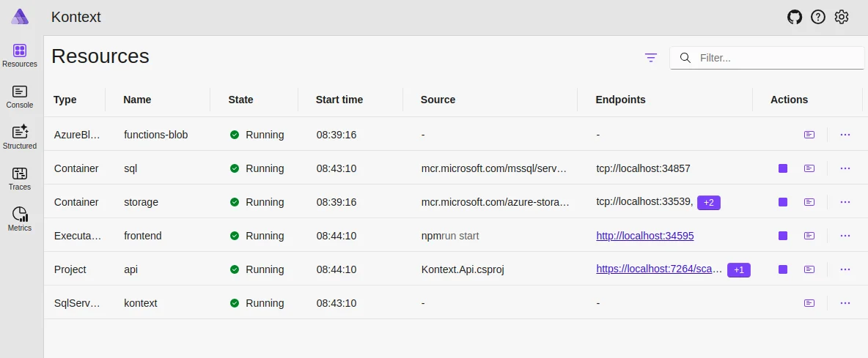This screenshot has width=868, height=358.
Task: Click the Aspire logo in top-left corner
Action: (x=20, y=16)
